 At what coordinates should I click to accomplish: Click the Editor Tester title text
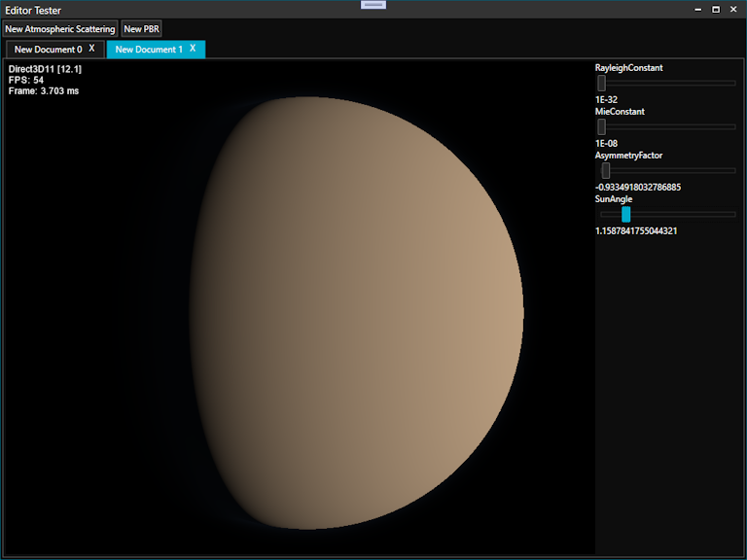[x=33, y=11]
